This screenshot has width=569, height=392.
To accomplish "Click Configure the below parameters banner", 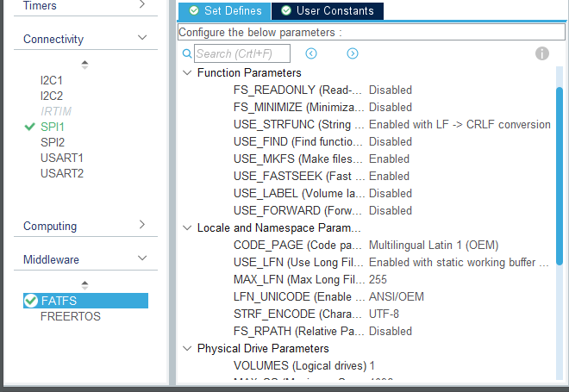I will point(372,32).
